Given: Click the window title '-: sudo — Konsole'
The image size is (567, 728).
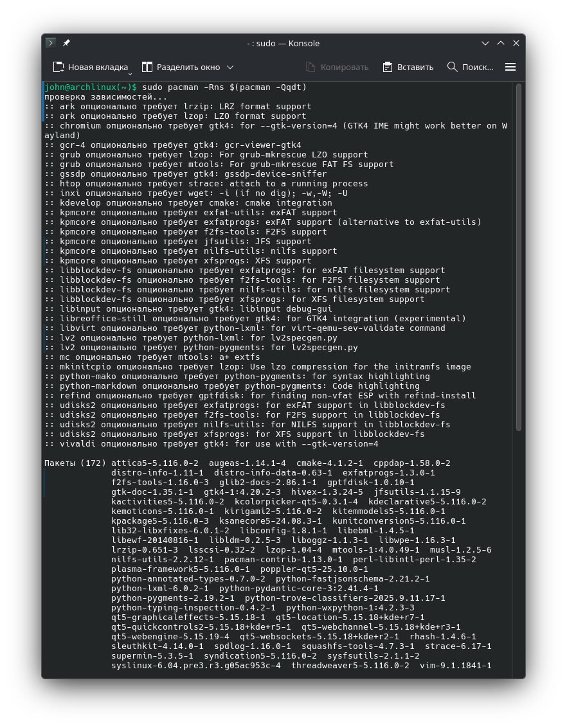Looking at the screenshot, I should (283, 43).
